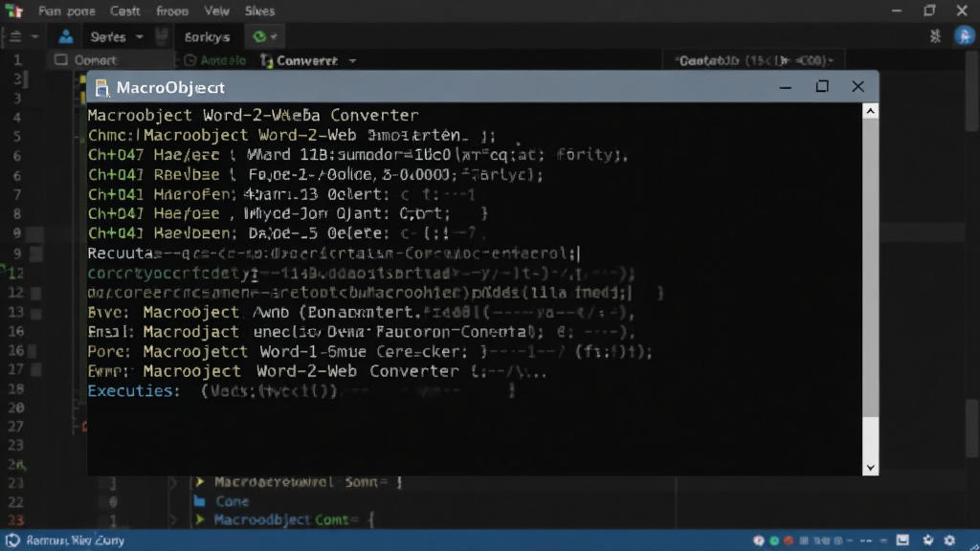
Task: Click the 'Executies:' blue text
Action: 133,391
